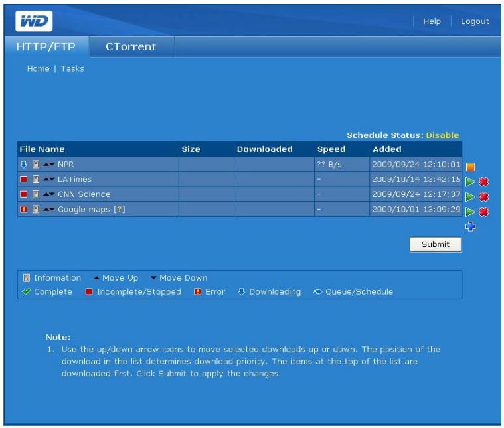Viewport: 504px width, 428px height.
Task: Click the added date 2009/10/01 13:09:29
Action: (416, 210)
